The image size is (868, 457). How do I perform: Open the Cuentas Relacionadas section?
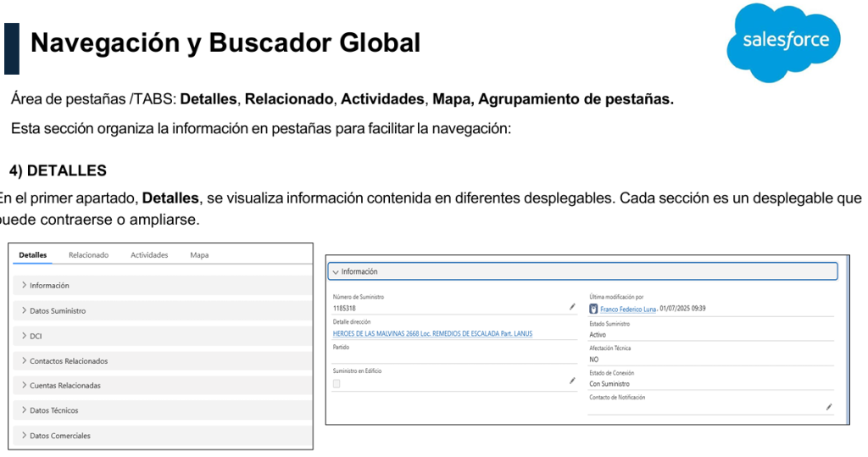(64, 386)
